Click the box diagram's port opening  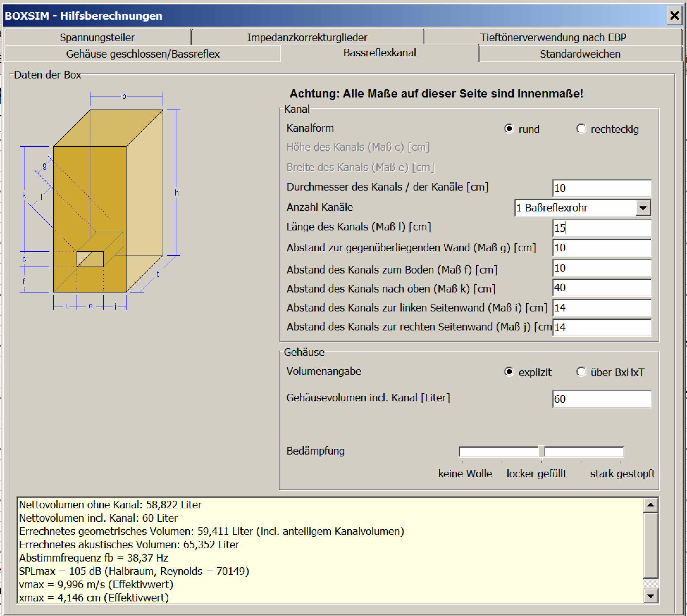pyautogui.click(x=90, y=259)
